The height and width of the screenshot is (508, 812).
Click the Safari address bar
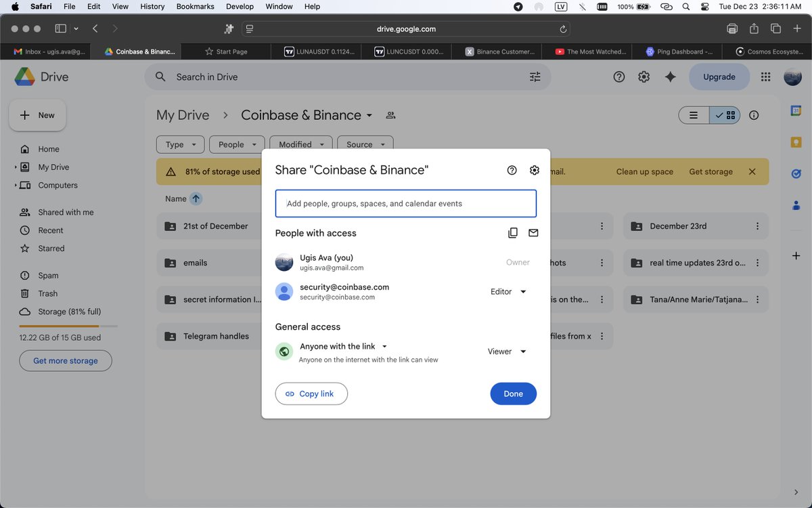(406, 29)
